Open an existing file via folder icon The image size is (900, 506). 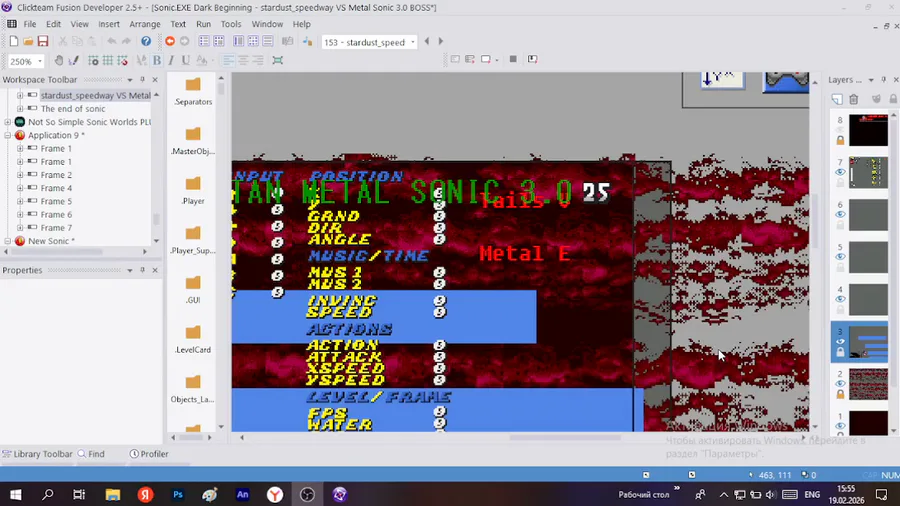point(28,41)
